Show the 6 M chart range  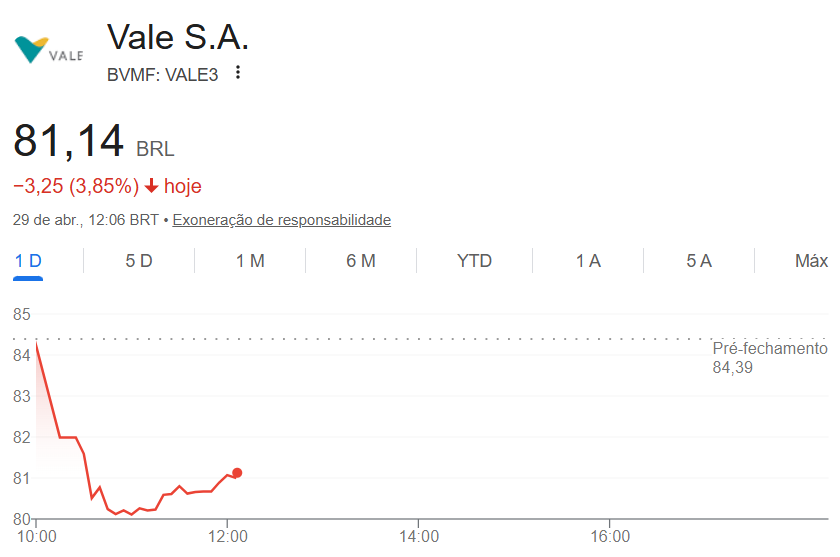pos(361,261)
